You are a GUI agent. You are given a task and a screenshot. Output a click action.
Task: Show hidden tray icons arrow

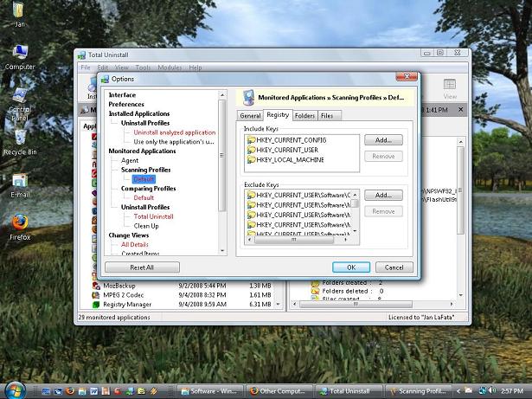tap(458, 391)
